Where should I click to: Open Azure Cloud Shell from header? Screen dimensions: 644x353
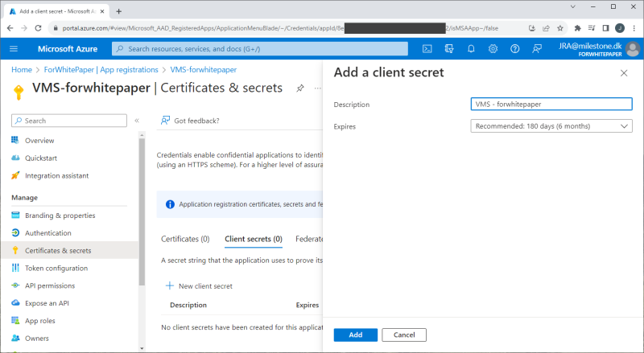[428, 48]
